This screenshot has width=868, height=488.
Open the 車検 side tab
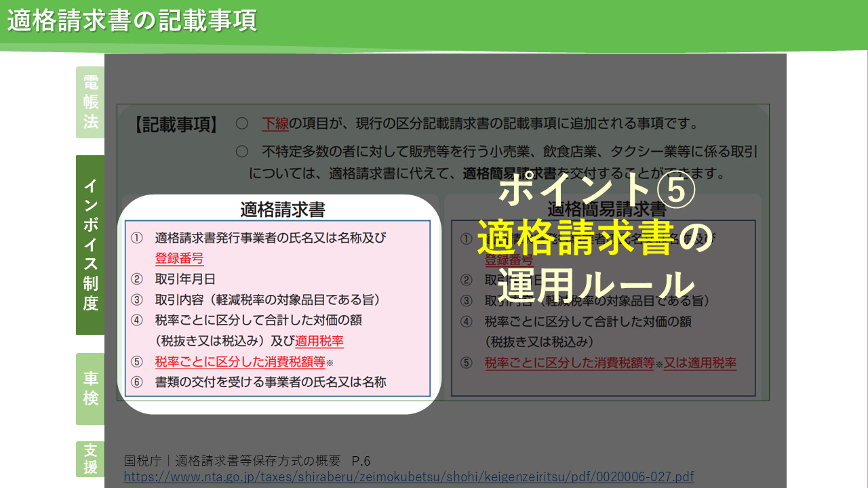(90, 389)
